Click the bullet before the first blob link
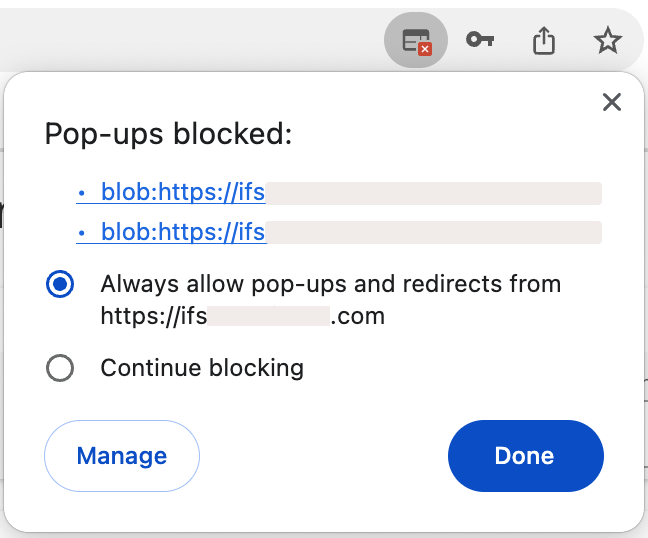The height and width of the screenshot is (538, 648). click(x=81, y=194)
